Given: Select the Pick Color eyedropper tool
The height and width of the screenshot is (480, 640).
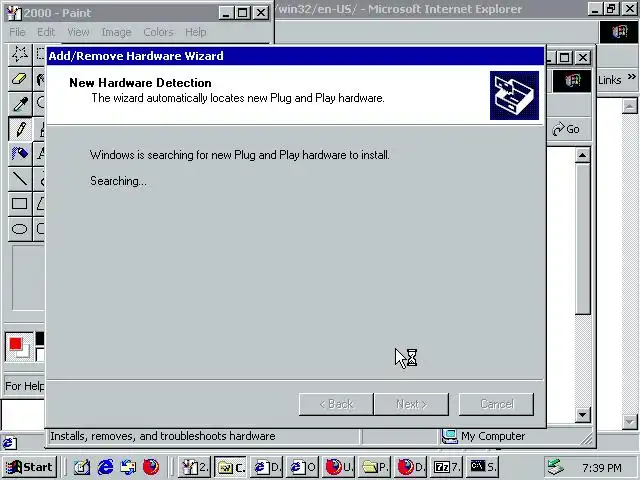Looking at the screenshot, I should pos(20,104).
